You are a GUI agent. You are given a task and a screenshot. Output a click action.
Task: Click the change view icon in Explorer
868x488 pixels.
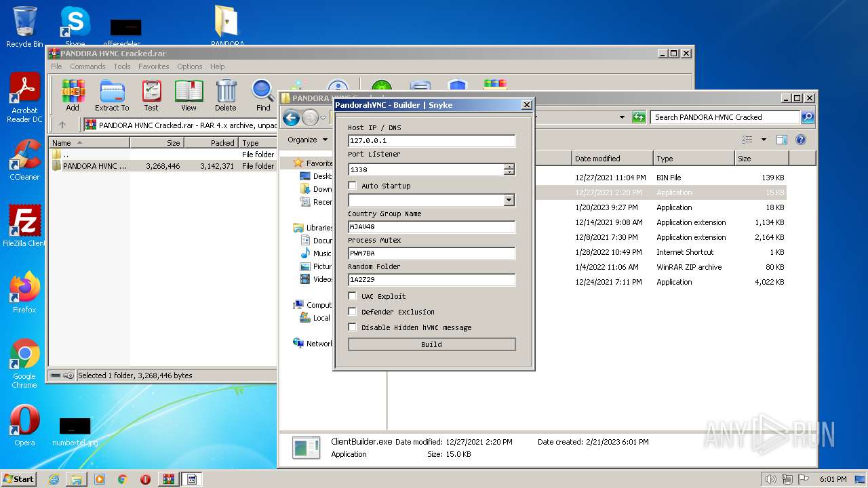[x=747, y=140]
